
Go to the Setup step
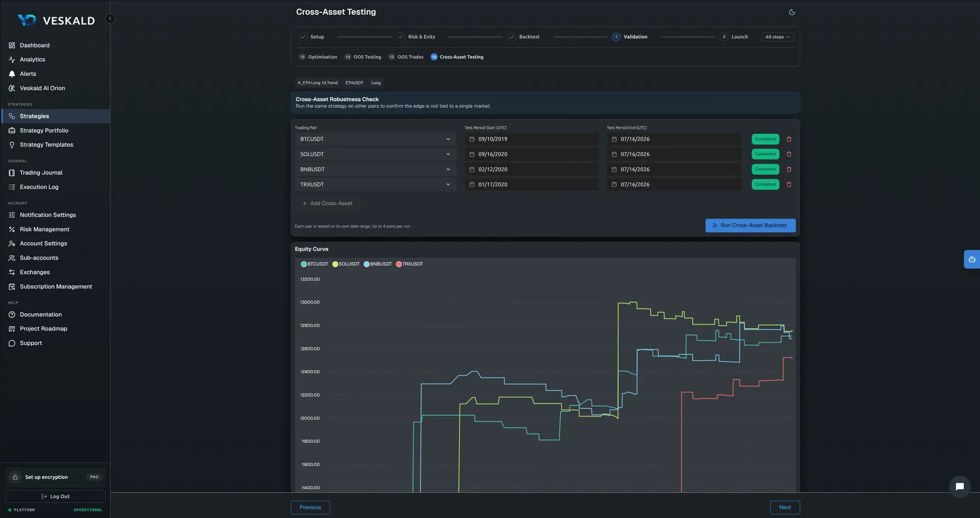312,37
